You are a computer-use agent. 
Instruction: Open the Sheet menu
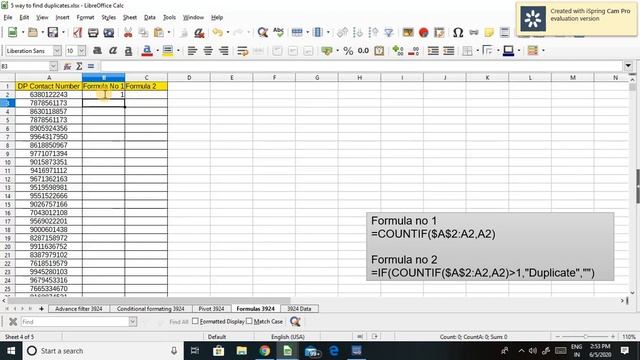click(x=130, y=17)
